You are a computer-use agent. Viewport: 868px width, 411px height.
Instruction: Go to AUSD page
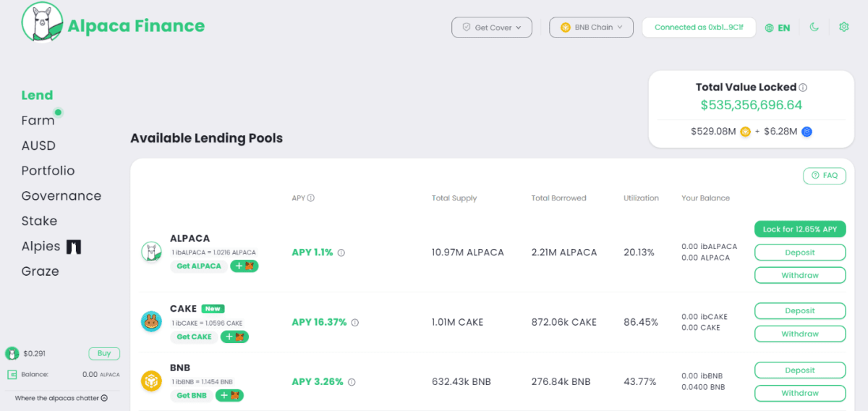(38, 145)
